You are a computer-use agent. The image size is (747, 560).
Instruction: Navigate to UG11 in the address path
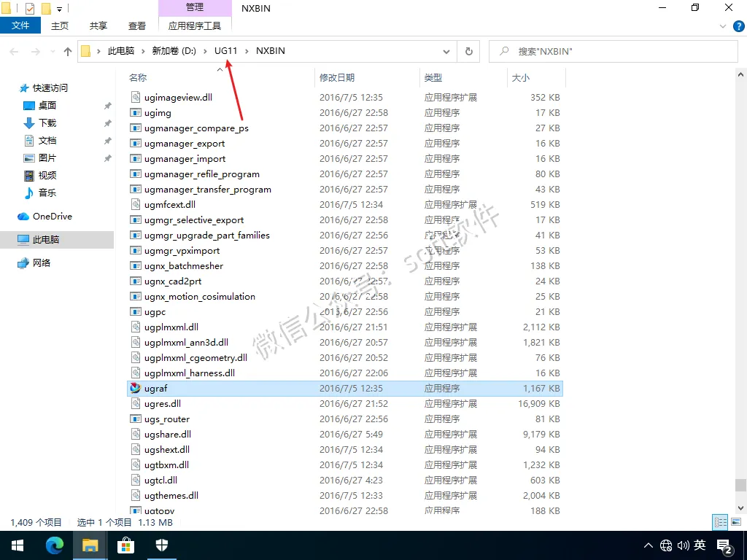point(226,51)
